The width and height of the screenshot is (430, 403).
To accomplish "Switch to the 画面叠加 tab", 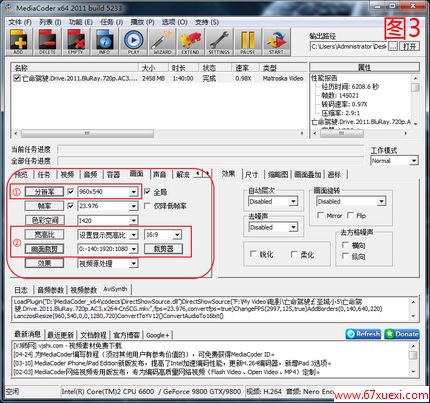I will (x=307, y=174).
